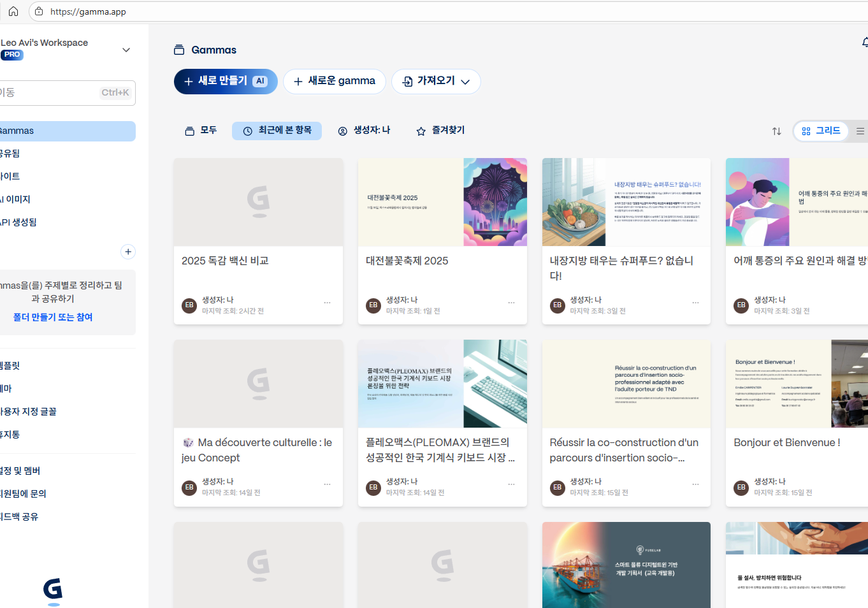
Task: Click the title text 대전불꽃축제 2025 below thumbnail
Action: pos(407,261)
